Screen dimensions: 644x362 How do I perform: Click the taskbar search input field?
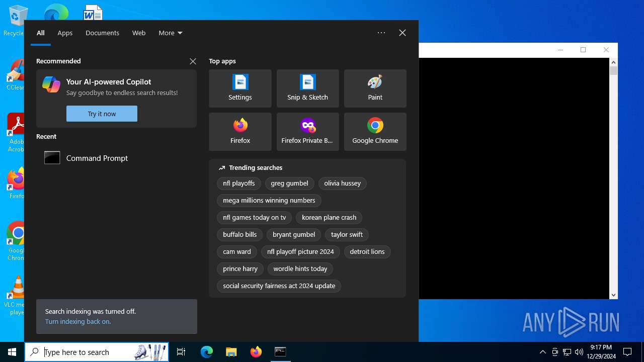[97, 352]
